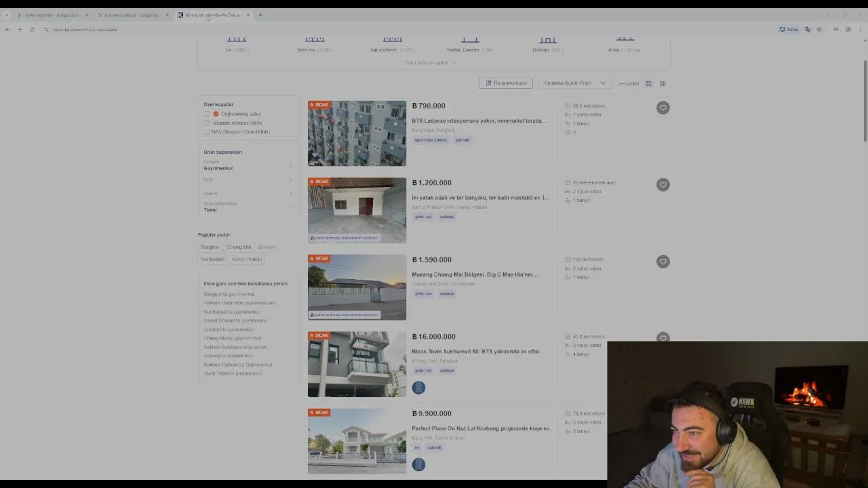Viewport: 868px width, 488px height.
Task: Open Mueang Chiang Mai Bölgesi listing title
Action: 475,274
